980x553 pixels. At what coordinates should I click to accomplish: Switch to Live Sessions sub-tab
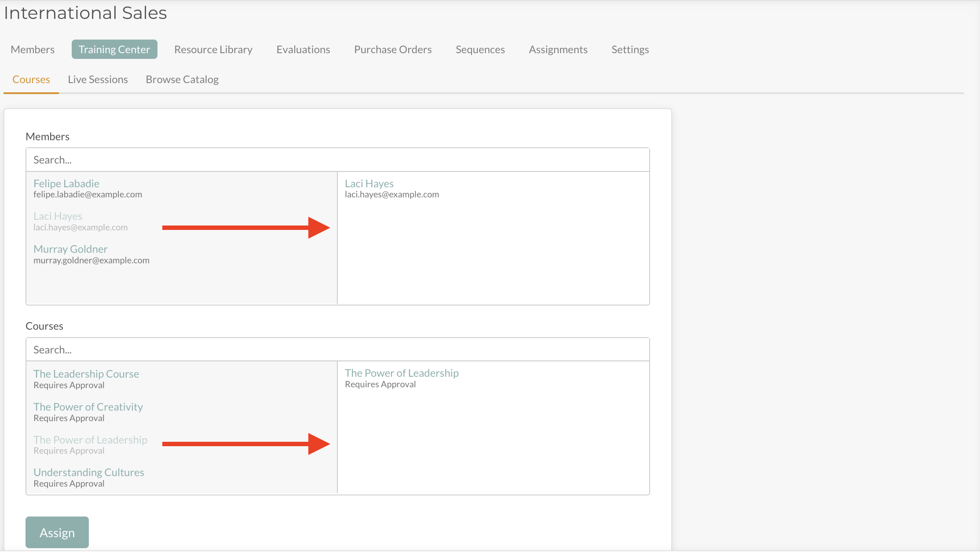point(98,80)
